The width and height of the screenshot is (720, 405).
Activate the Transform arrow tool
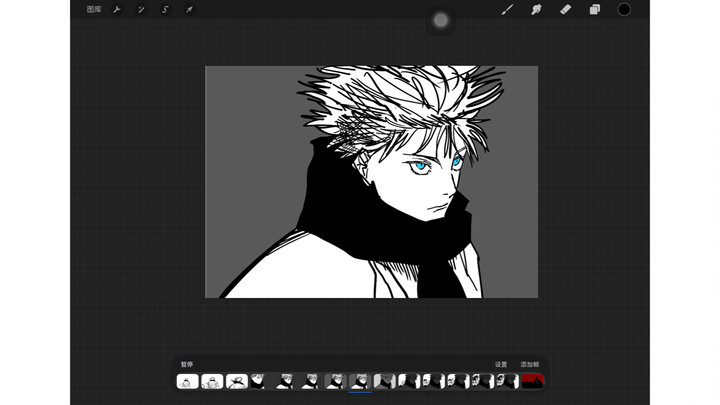(189, 9)
